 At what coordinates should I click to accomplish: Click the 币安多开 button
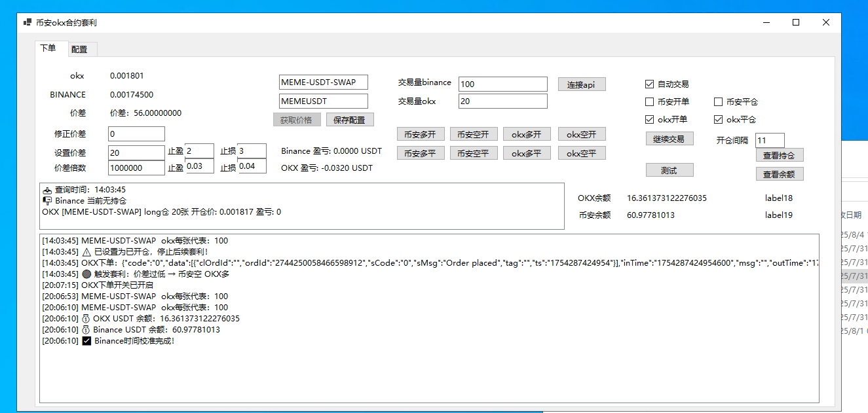point(421,134)
